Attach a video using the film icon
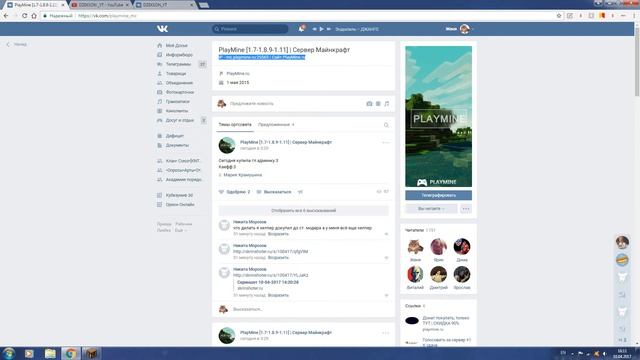 pyautogui.click(x=378, y=104)
